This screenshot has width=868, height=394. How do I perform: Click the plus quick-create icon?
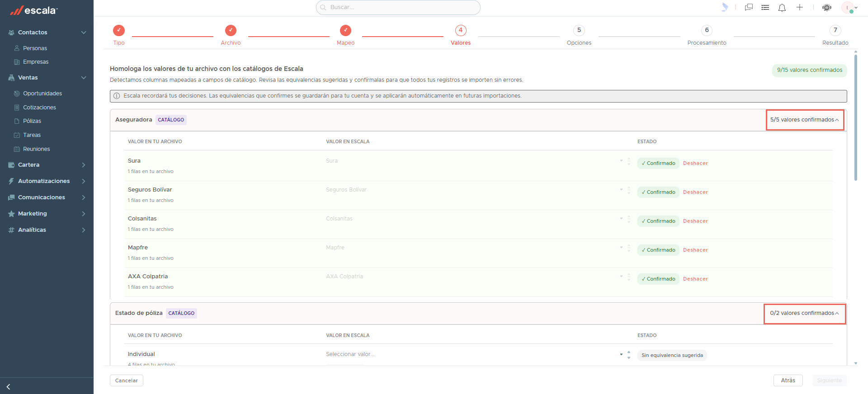point(800,7)
